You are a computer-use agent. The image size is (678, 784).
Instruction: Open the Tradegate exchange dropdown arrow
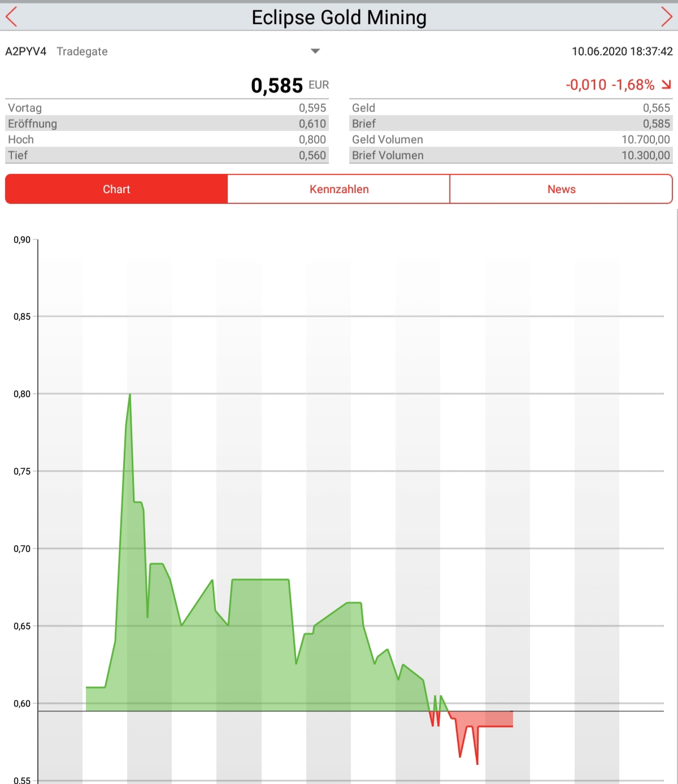tap(315, 51)
